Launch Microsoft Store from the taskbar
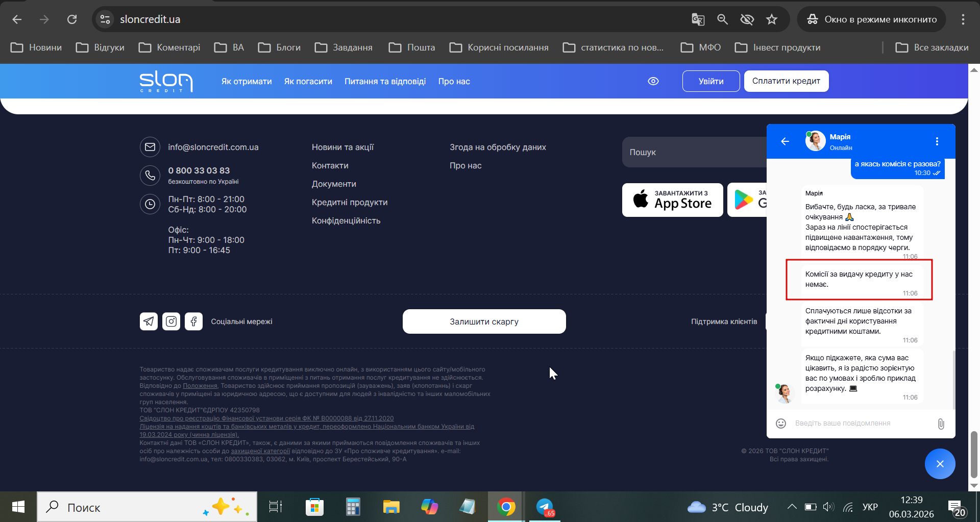980x522 pixels. coord(314,507)
